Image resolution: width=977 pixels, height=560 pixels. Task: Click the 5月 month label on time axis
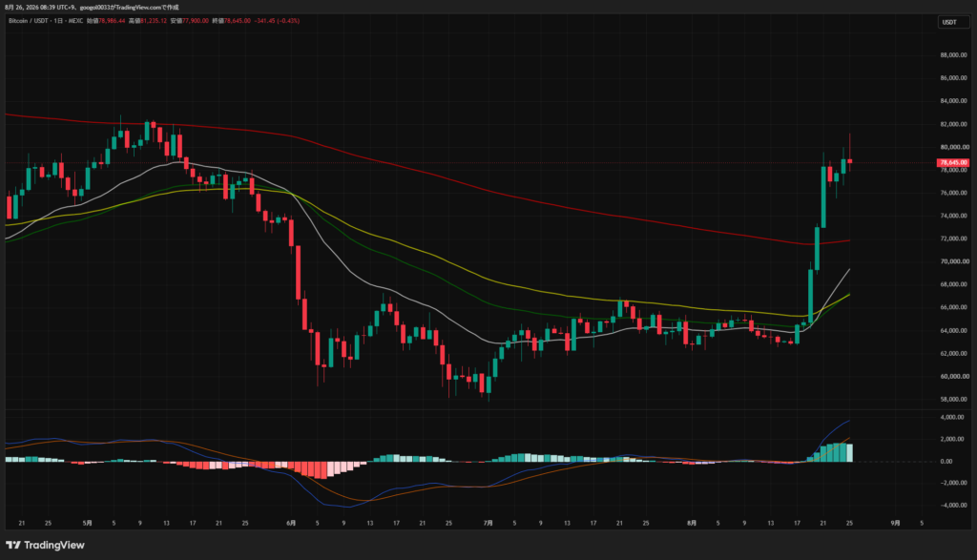coord(87,523)
